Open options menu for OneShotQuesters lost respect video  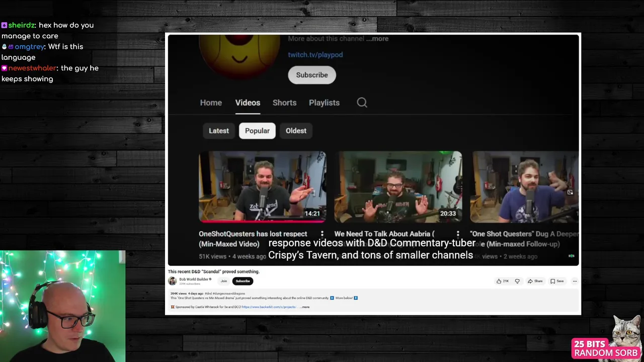(322, 234)
